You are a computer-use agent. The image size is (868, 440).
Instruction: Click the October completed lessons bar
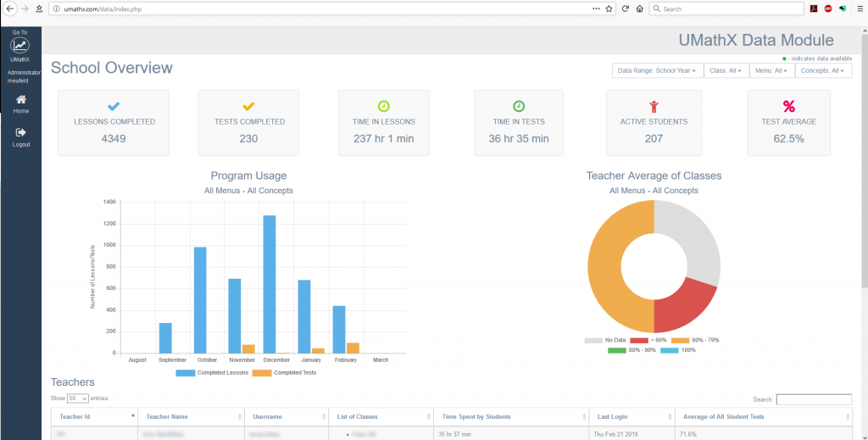pos(200,300)
